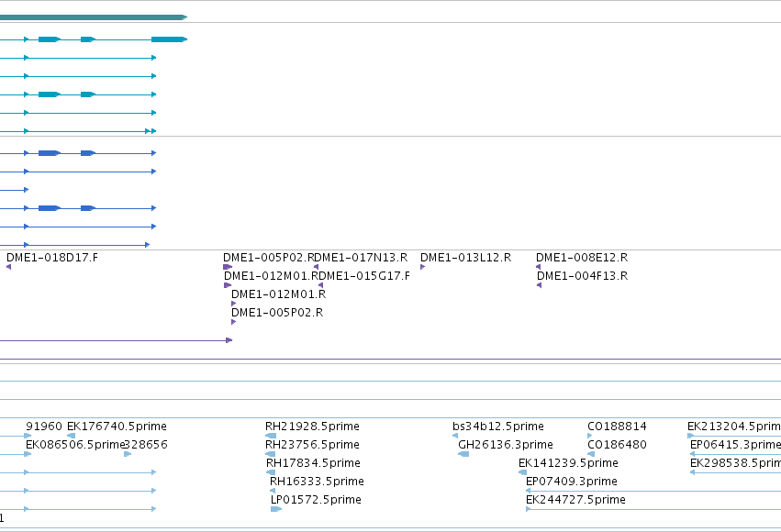Select the blue feature glyph under GH26136.3prime
The height and width of the screenshot is (532, 781).
coord(463,454)
